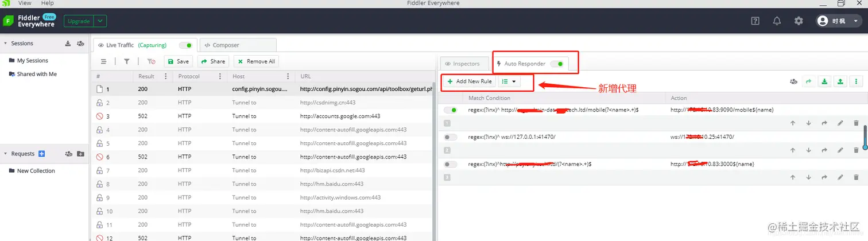Open the traffic list hamburger menu
This screenshot has height=241, width=868.
pos(104,61)
